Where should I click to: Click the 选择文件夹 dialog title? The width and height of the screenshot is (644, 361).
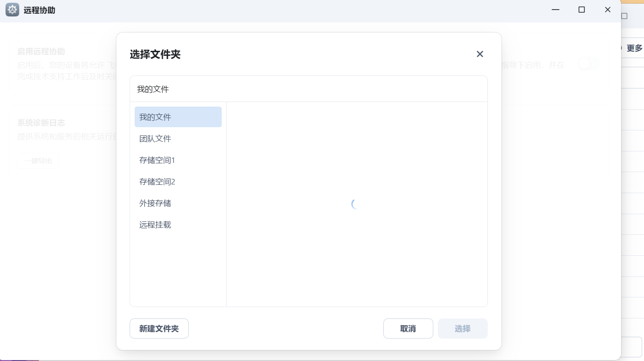(155, 54)
